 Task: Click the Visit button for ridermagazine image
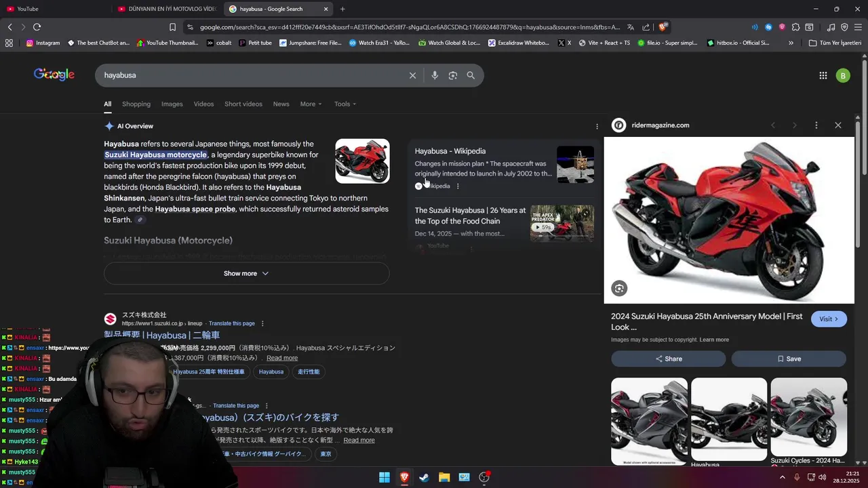(x=829, y=319)
